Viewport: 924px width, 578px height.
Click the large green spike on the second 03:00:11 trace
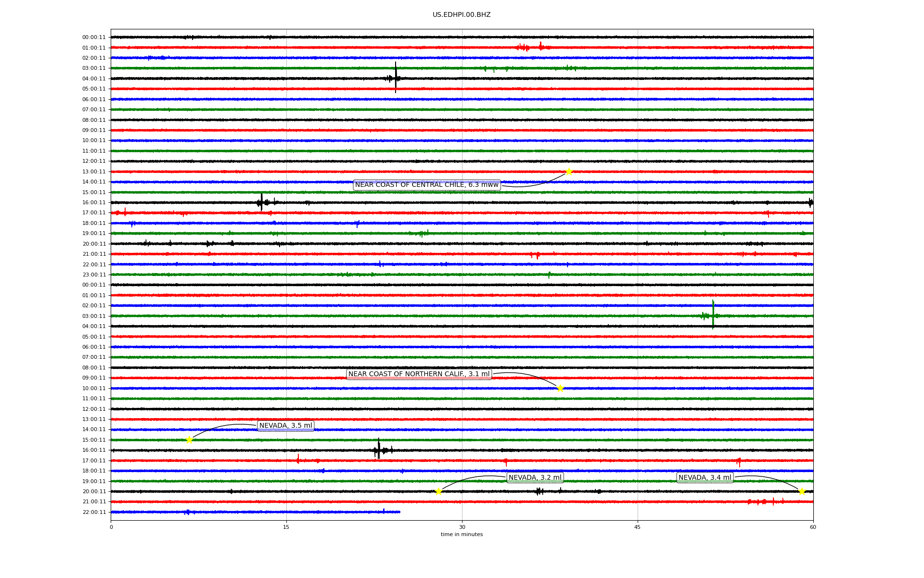click(713, 315)
